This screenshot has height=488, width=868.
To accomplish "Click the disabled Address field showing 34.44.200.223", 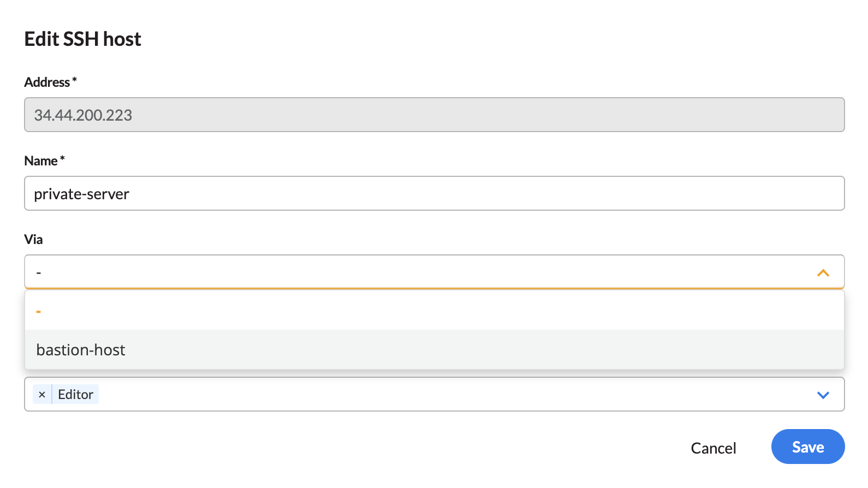I will (434, 115).
